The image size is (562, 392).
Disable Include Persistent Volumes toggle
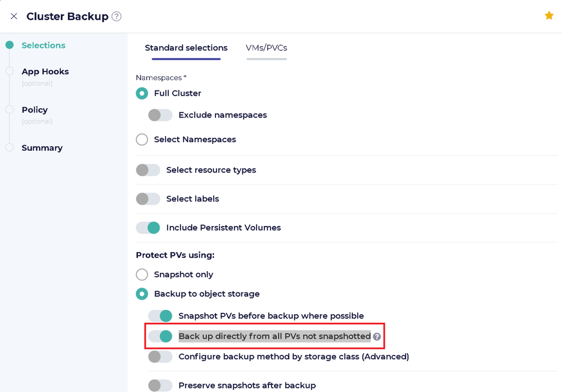pyautogui.click(x=148, y=228)
